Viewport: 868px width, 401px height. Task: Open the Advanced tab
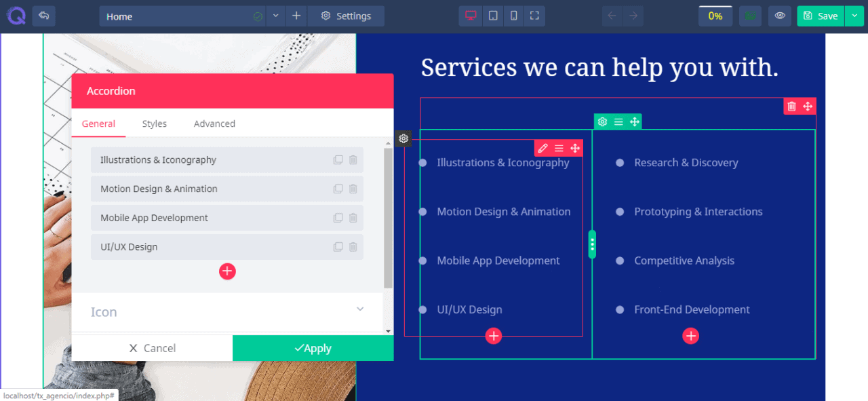(214, 123)
